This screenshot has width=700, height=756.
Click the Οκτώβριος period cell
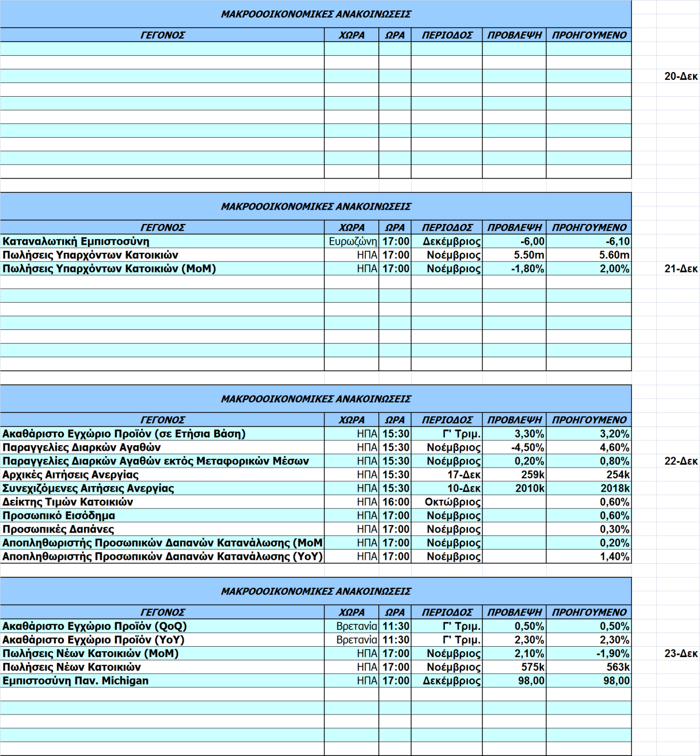447,502
